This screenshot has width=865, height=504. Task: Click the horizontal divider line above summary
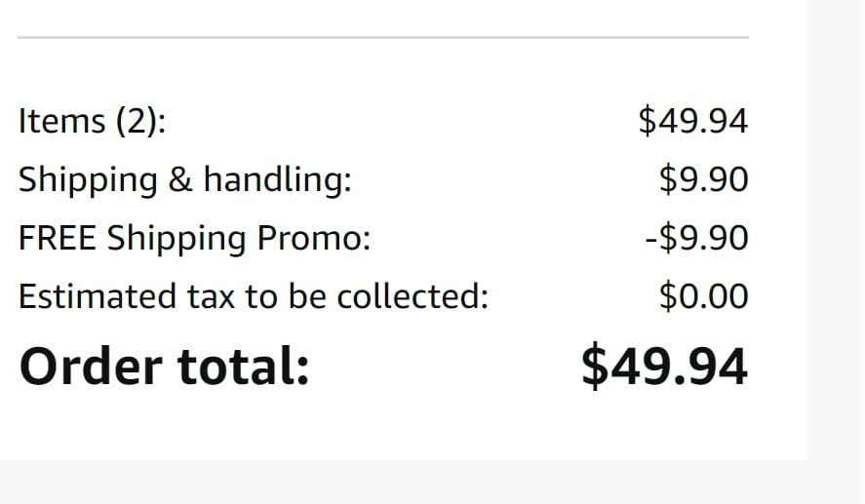click(383, 37)
